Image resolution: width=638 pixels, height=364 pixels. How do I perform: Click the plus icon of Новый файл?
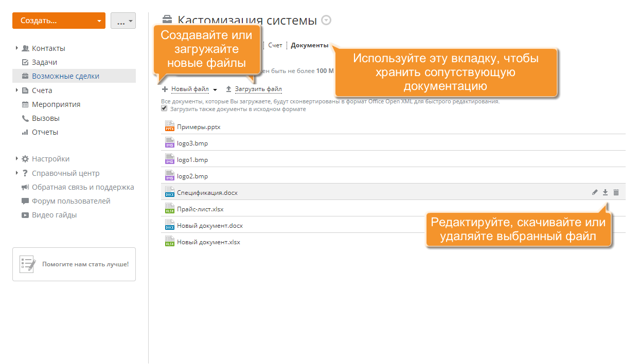click(165, 89)
